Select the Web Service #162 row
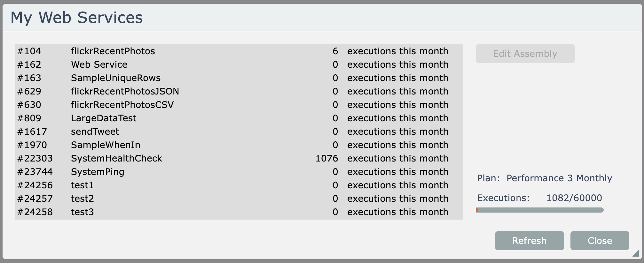Image resolution: width=644 pixels, height=263 pixels. coord(99,64)
